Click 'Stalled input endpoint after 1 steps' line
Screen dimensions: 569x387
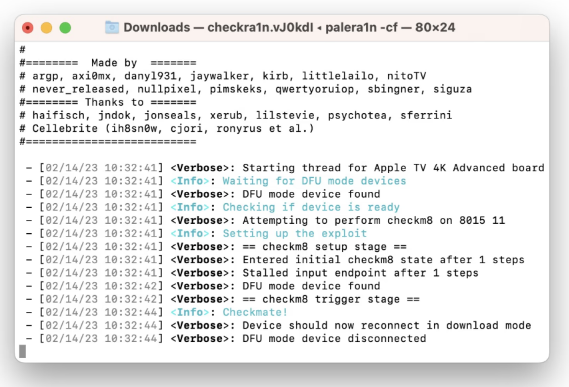click(x=360, y=273)
